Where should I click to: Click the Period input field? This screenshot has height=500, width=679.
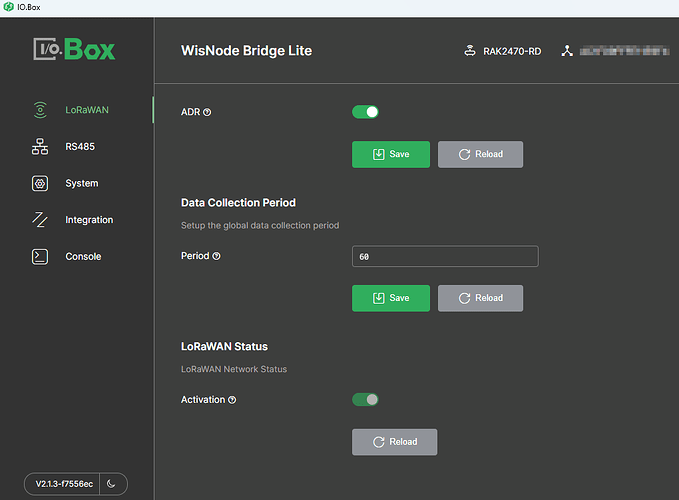pos(445,257)
